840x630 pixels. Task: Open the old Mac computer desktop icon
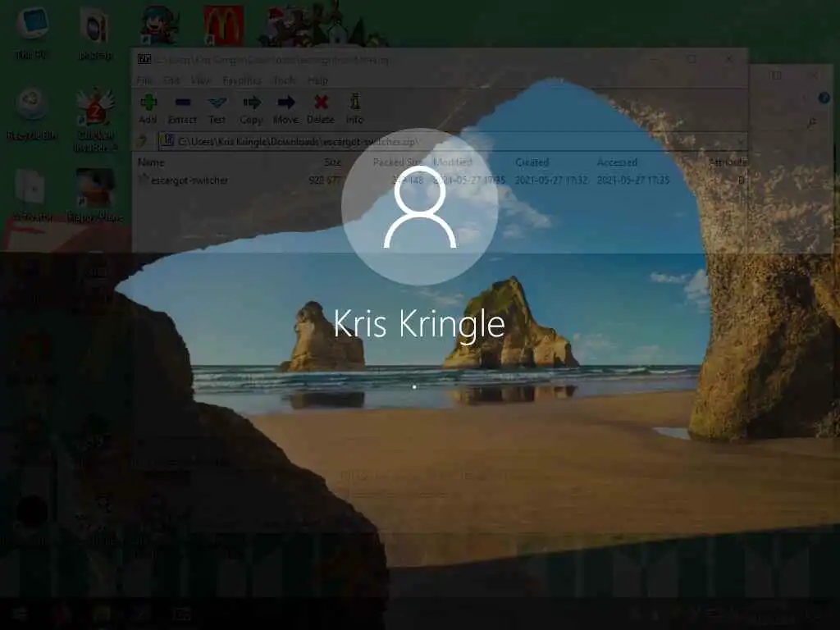tap(32, 31)
